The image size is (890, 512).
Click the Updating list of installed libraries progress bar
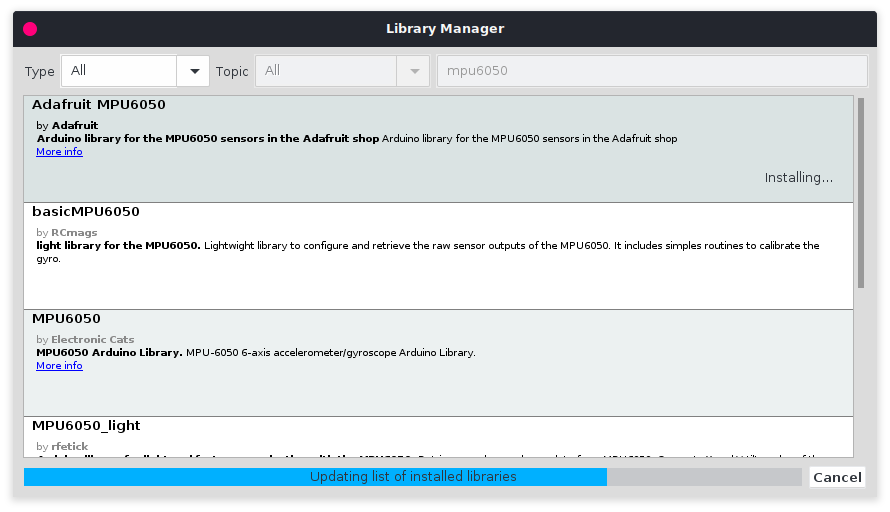tap(413, 477)
